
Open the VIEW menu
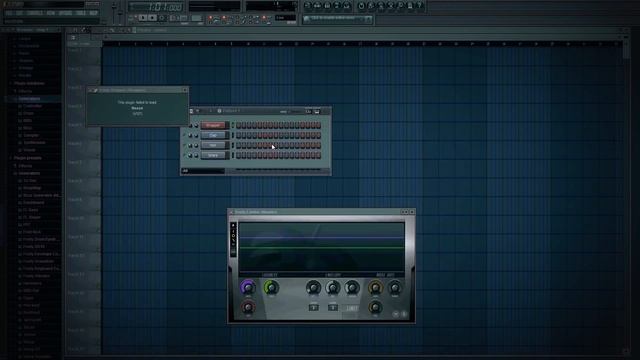click(x=51, y=13)
